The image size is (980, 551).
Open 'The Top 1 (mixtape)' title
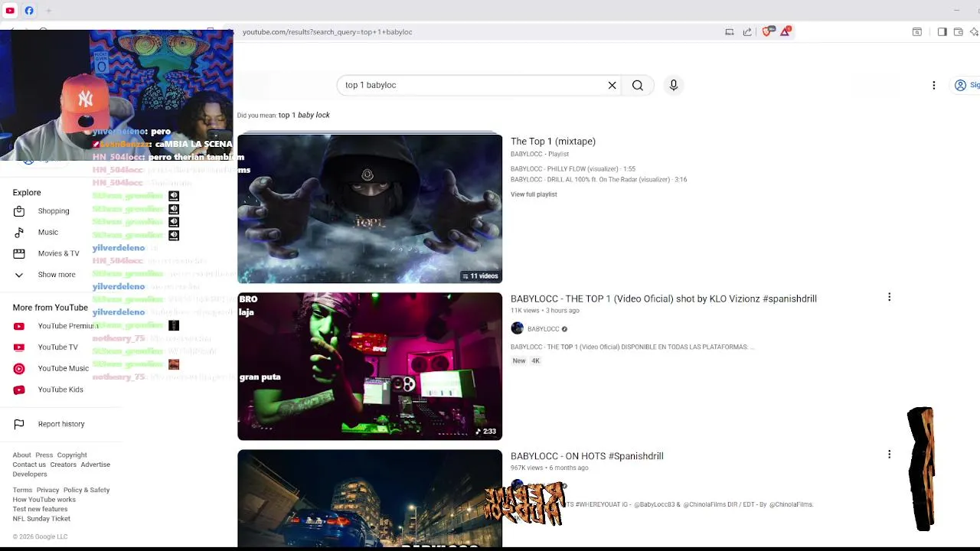[x=553, y=142]
